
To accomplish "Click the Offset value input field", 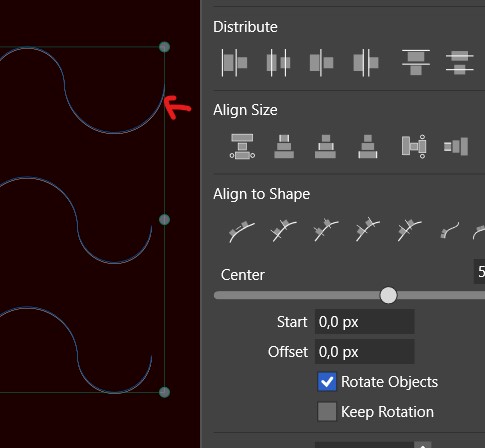I will click(x=365, y=352).
